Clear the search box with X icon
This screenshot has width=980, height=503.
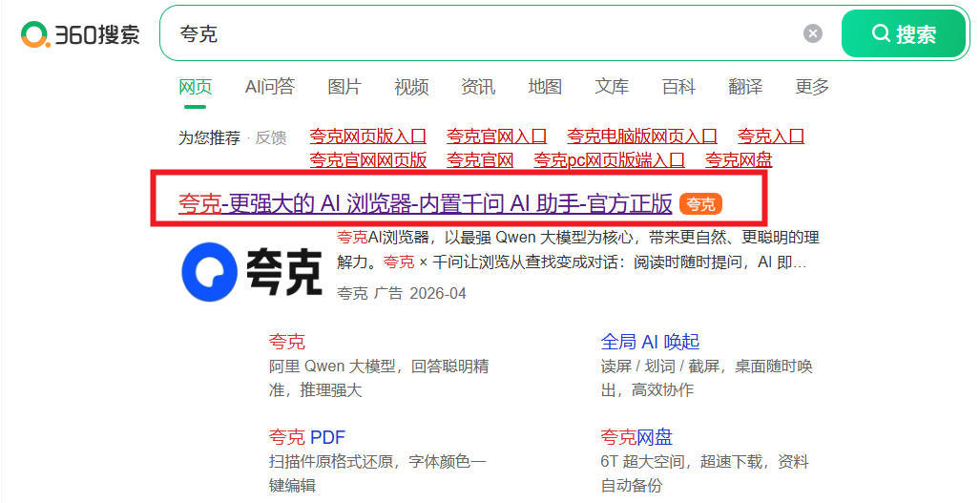click(812, 34)
